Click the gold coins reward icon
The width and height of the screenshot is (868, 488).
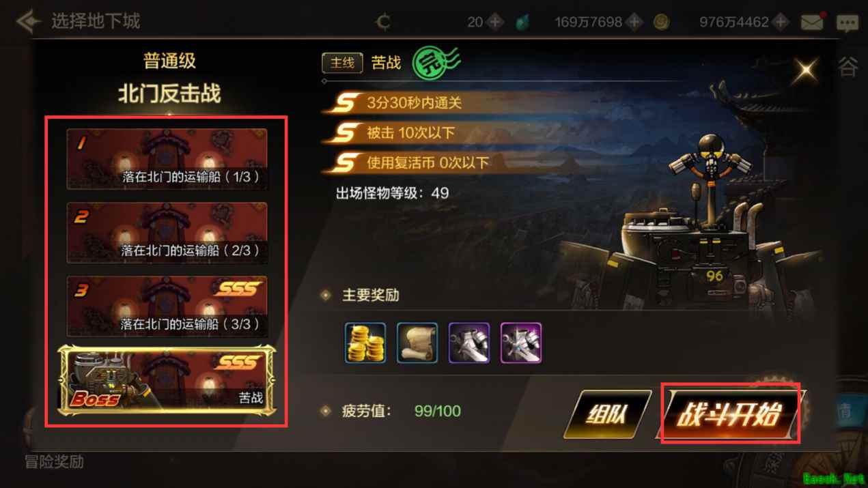[365, 343]
